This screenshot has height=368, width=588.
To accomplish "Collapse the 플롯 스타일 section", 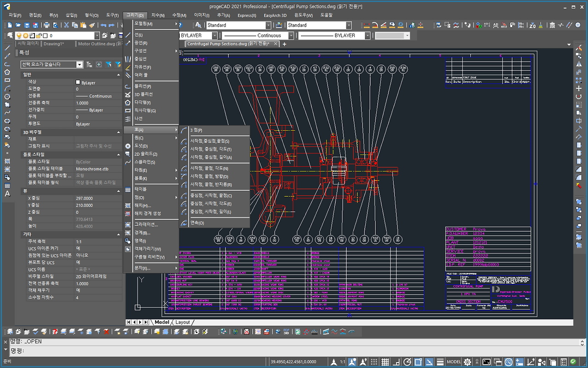I will (119, 155).
